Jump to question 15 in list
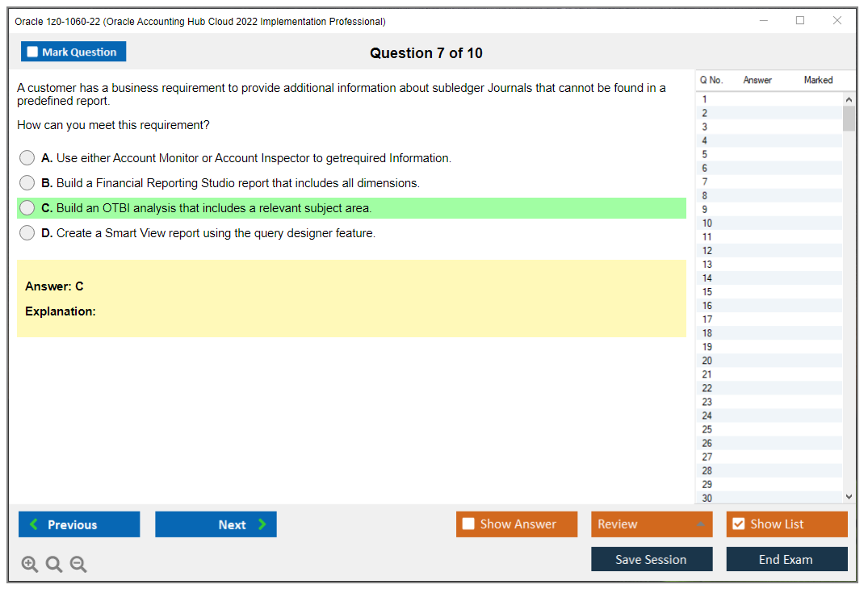The image size is (868, 593). 707,292
